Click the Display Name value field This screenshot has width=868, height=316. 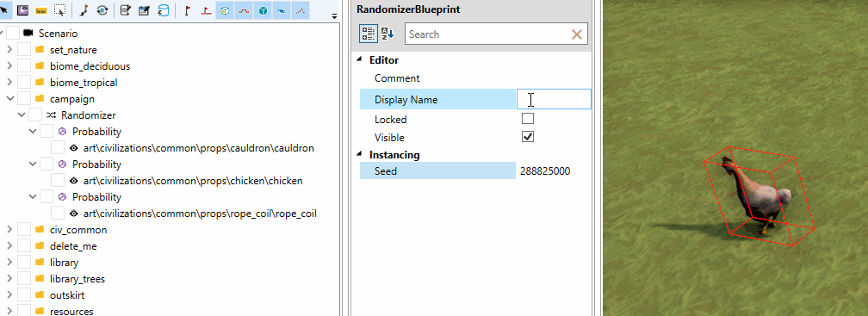[x=554, y=100]
